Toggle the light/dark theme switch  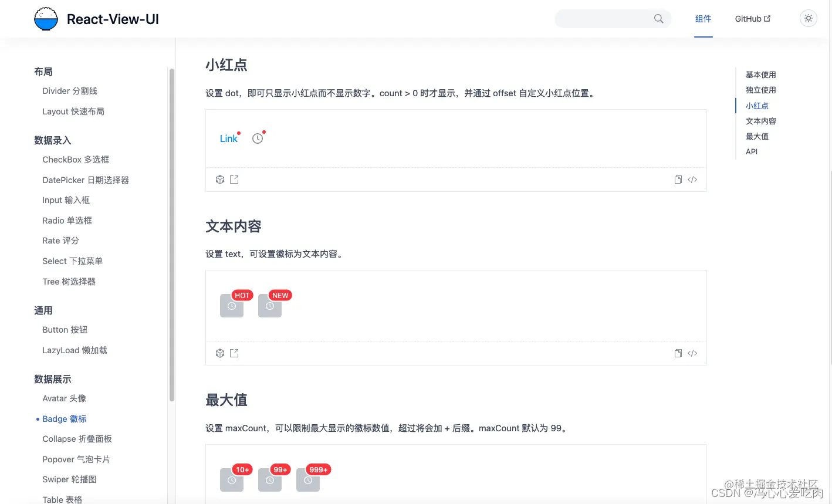808,18
